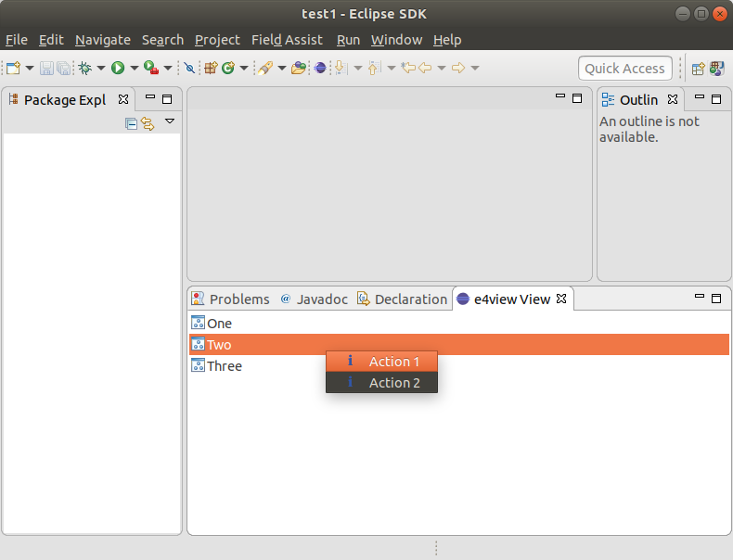Open the Search tool dropdown arrow
Image resolution: width=733 pixels, height=560 pixels.
pos(282,69)
